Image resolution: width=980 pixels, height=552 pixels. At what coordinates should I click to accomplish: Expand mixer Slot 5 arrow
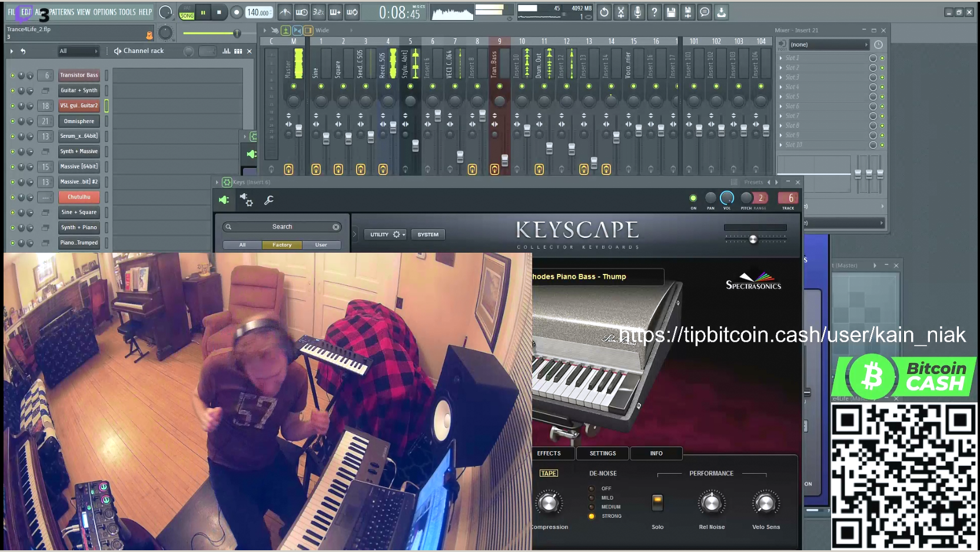coord(781,97)
